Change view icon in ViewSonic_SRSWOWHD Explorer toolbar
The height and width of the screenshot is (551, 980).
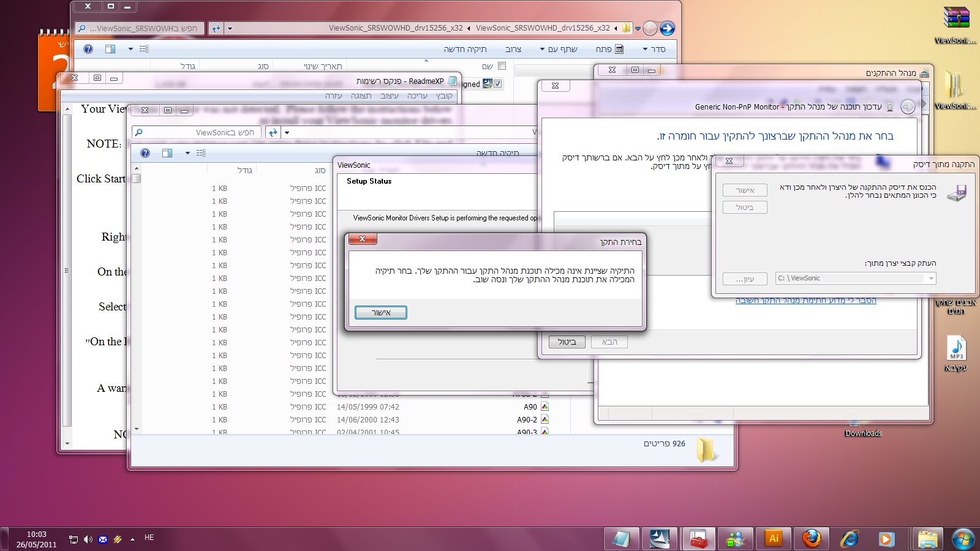[x=144, y=49]
